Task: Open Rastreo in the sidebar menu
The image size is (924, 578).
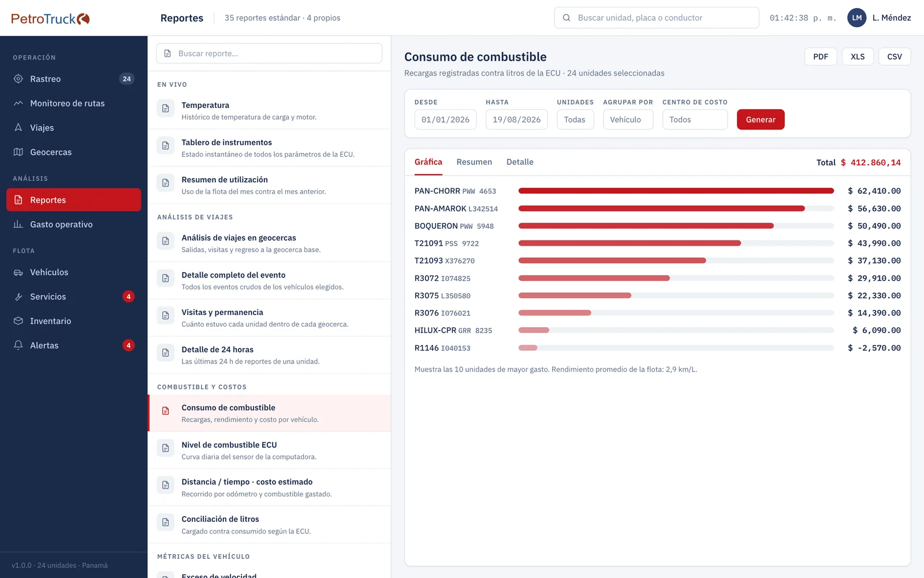Action: click(x=73, y=79)
